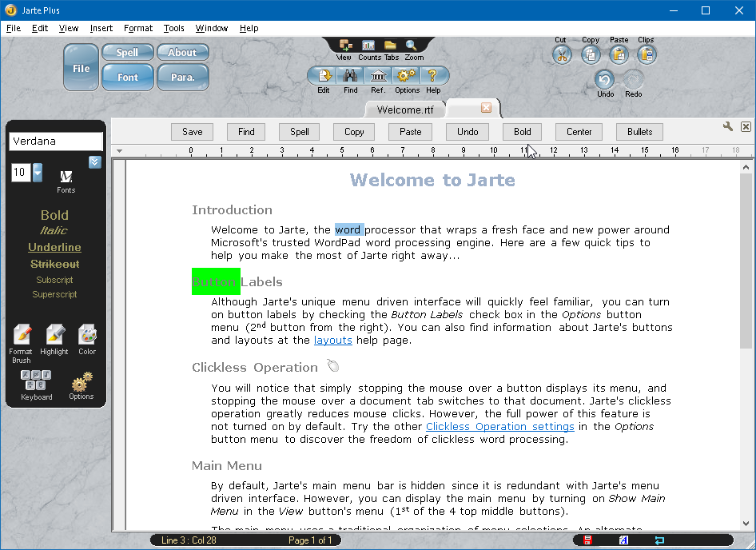Click the Undo arrow icon
This screenshot has width=756, height=550.
(605, 80)
